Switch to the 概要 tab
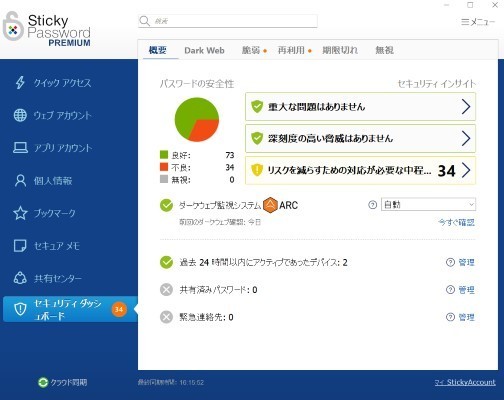 pyautogui.click(x=158, y=50)
